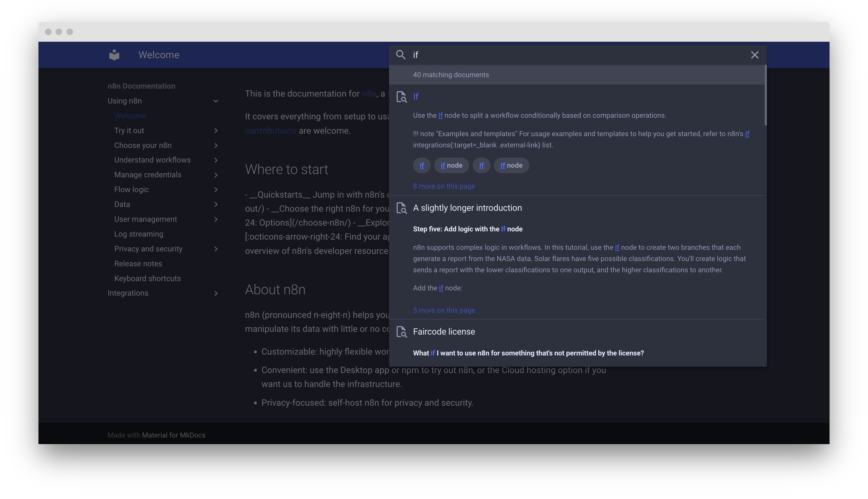Clear the search using the X icon
The height and width of the screenshot is (499, 868).
pyautogui.click(x=755, y=55)
